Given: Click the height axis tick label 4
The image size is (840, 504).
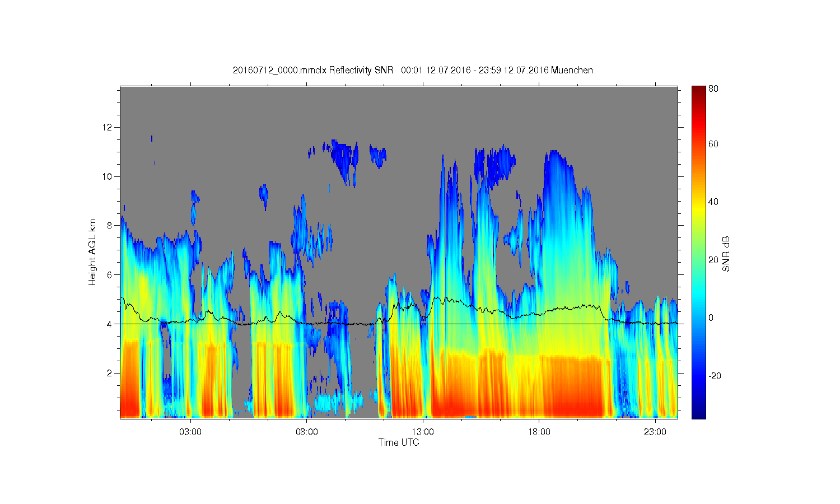Looking at the screenshot, I should click(x=110, y=324).
